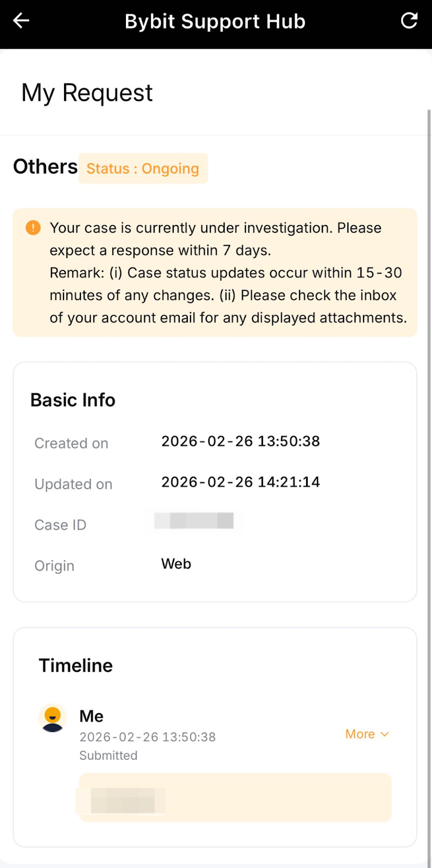Click the orange warning alert icon
The height and width of the screenshot is (868, 432).
coord(33,227)
